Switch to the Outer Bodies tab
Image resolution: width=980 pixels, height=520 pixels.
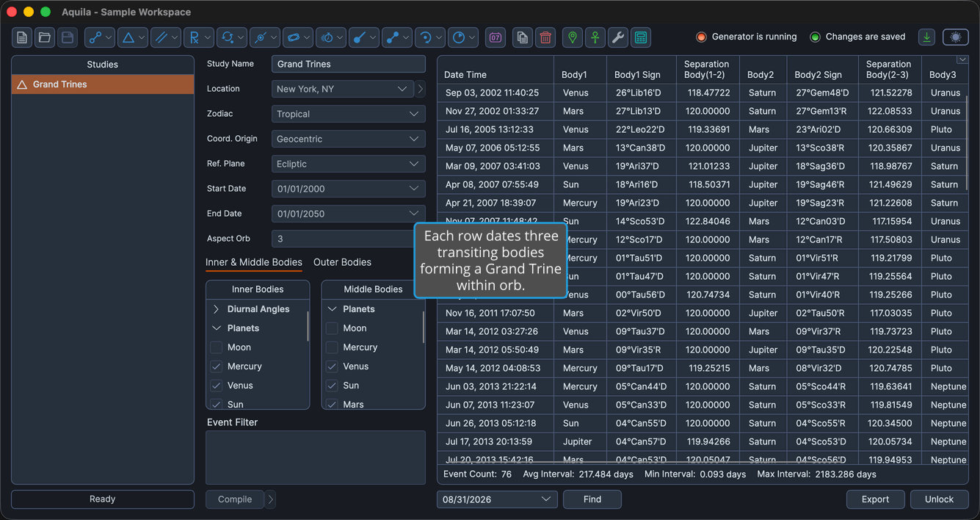coord(342,262)
